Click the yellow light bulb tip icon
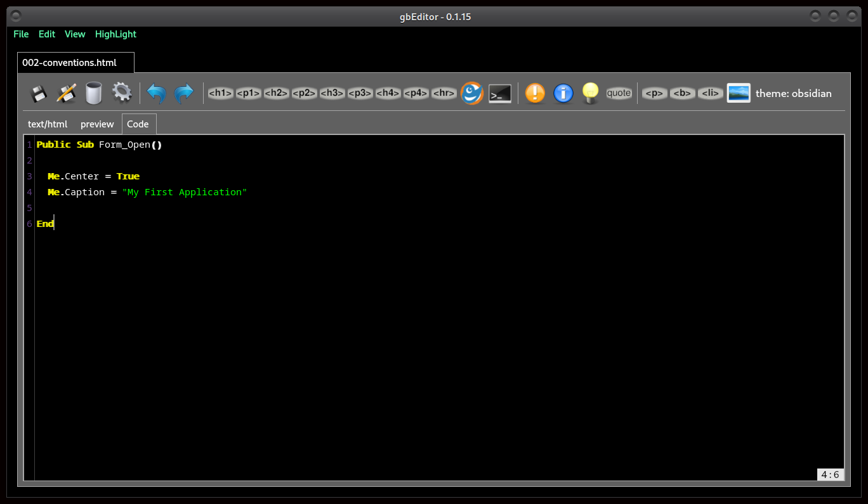Screen dimensions: 868x504 coord(591,93)
